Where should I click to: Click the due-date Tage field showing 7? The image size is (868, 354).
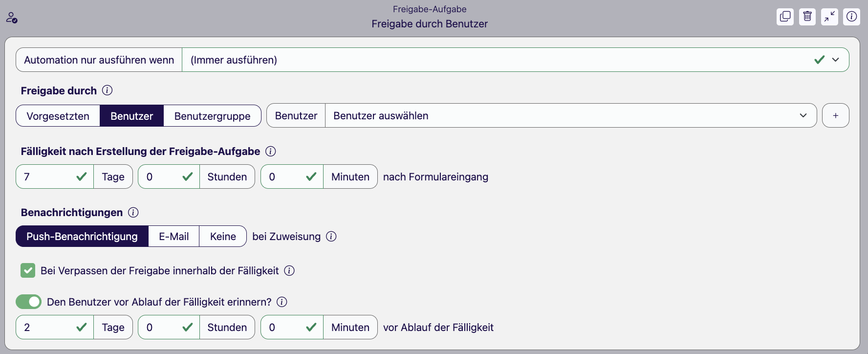(55, 177)
